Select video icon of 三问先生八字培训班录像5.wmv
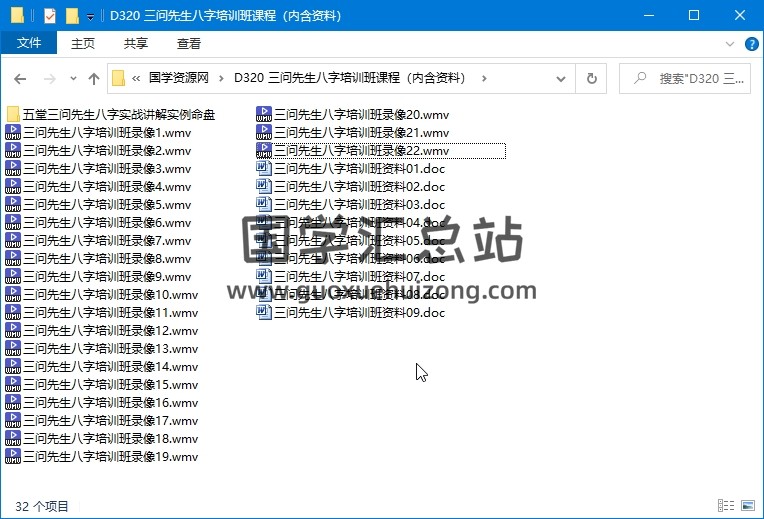764x519 pixels. (13, 205)
